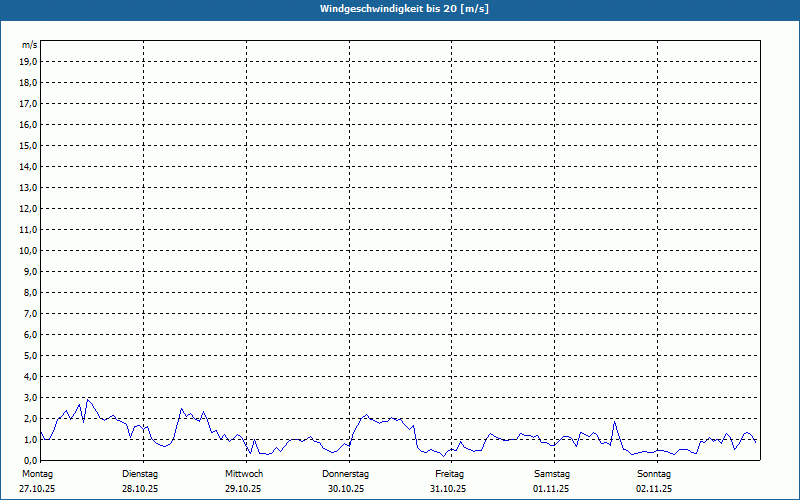Viewport: 800px width, 500px height.
Task: Click the 'Freitag' day label
Action: click(449, 473)
